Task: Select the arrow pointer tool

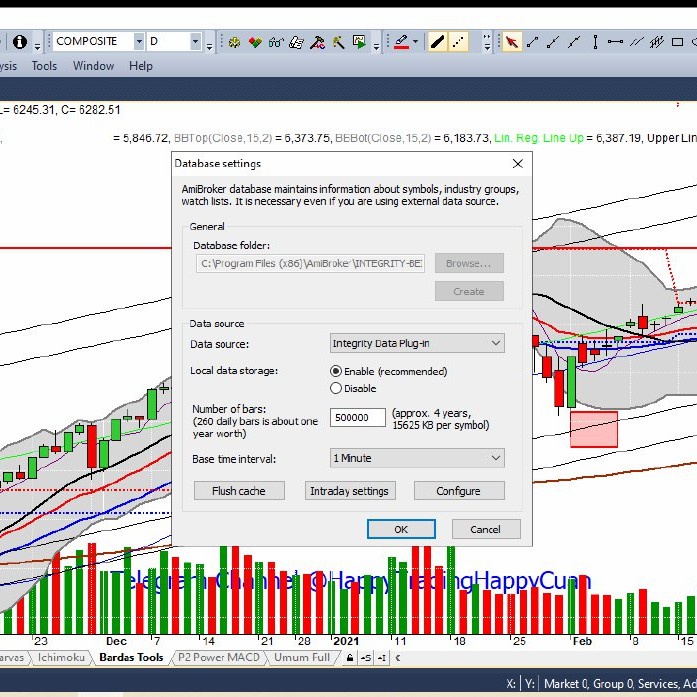Action: [x=512, y=42]
